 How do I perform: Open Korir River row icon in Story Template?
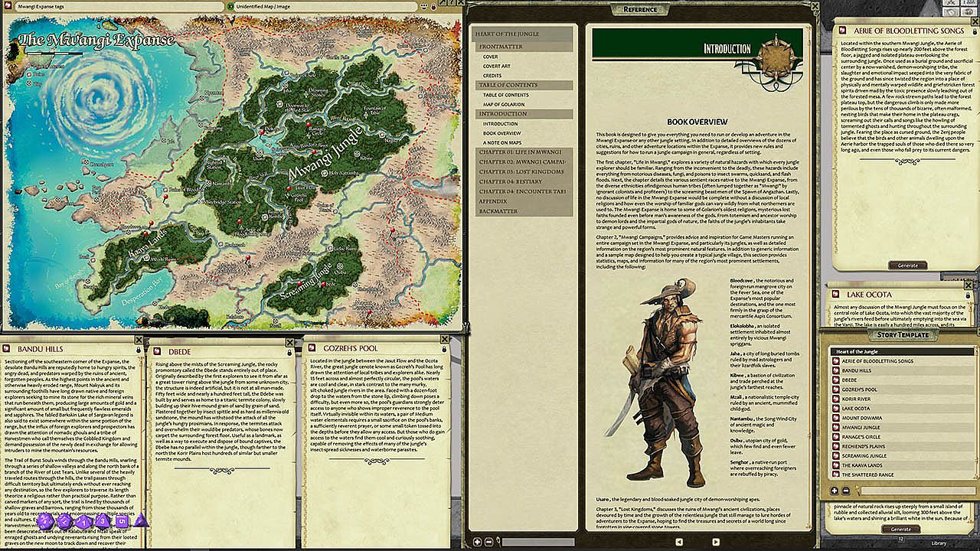tap(836, 399)
